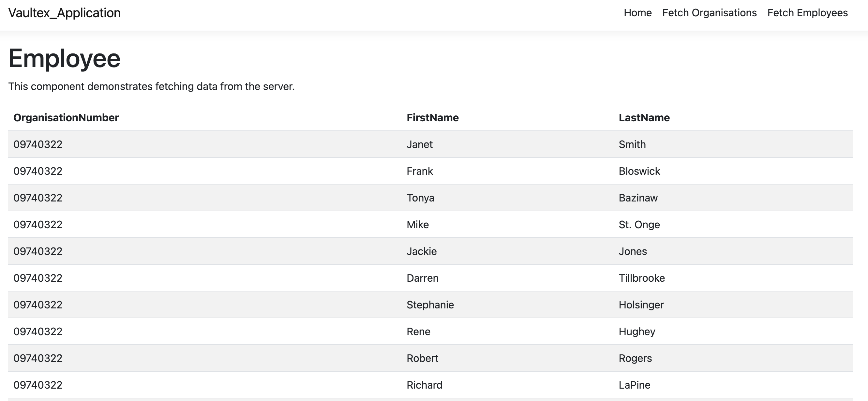Screen dimensions: 868x401
Task: Click organisation number in Mike's row
Action: point(38,224)
